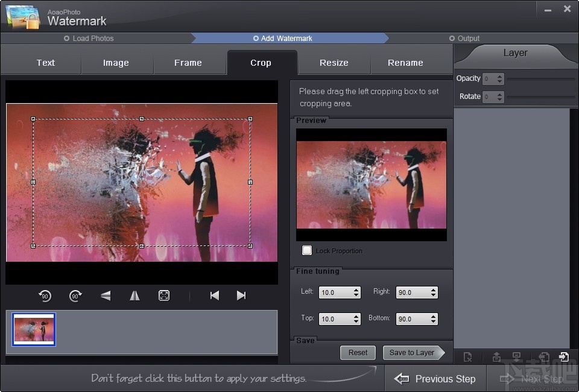Select the loaded photo thumbnail
Viewport: 579px width, 392px height.
pyautogui.click(x=34, y=329)
